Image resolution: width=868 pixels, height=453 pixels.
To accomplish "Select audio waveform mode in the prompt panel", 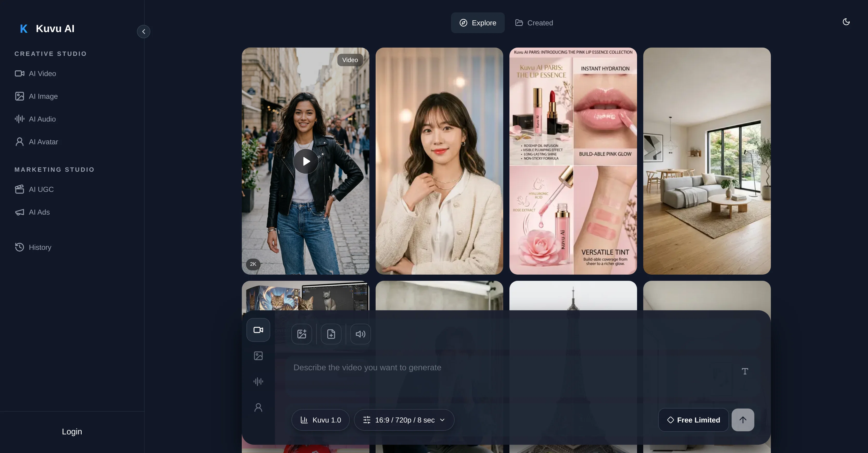I will (258, 381).
